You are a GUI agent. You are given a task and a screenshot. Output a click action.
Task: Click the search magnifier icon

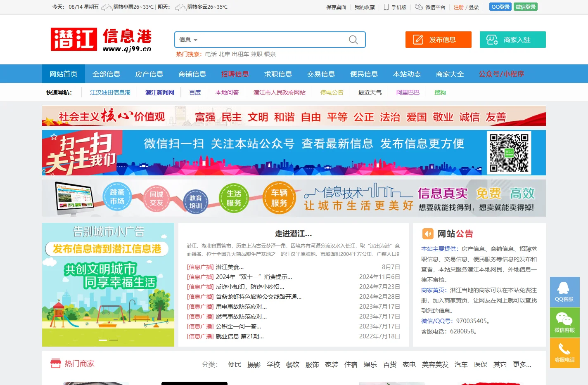click(353, 40)
